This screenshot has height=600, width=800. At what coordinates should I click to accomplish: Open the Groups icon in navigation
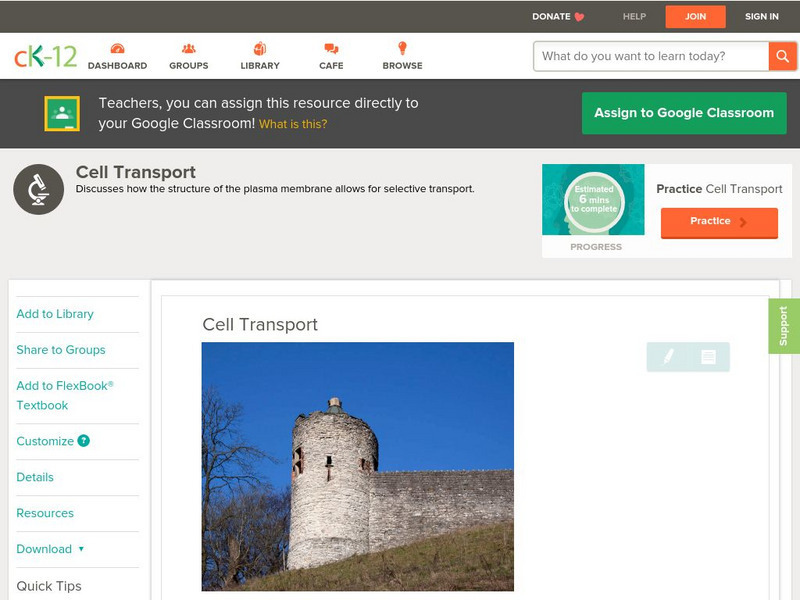188,49
